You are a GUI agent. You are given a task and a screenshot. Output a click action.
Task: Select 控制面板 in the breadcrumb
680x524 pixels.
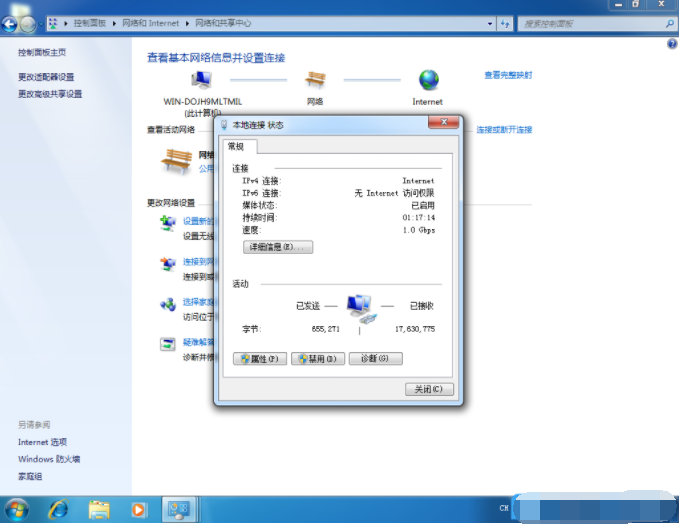(x=90, y=23)
